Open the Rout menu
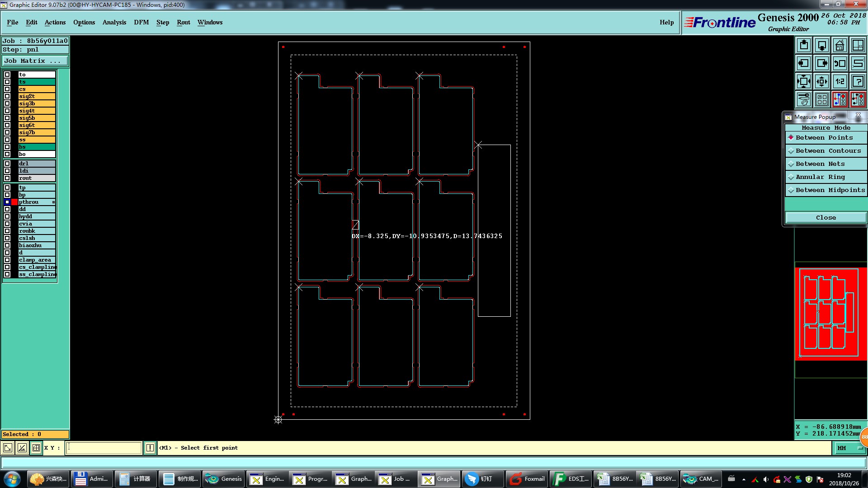 (x=184, y=23)
